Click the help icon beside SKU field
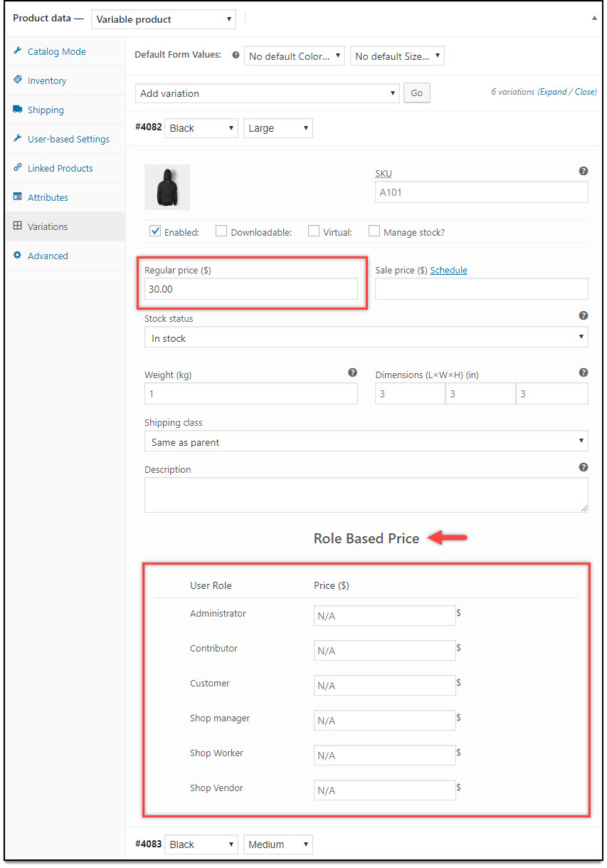Viewport: 607px width, 868px height. (x=584, y=171)
